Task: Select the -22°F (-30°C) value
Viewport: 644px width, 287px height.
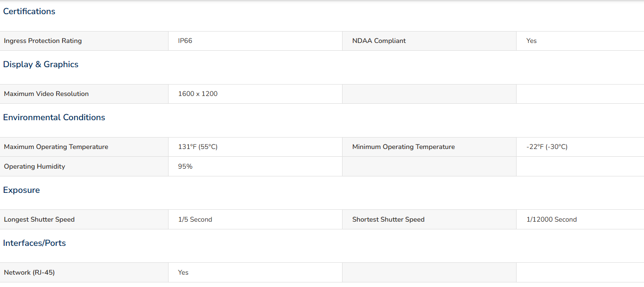Action: [547, 147]
